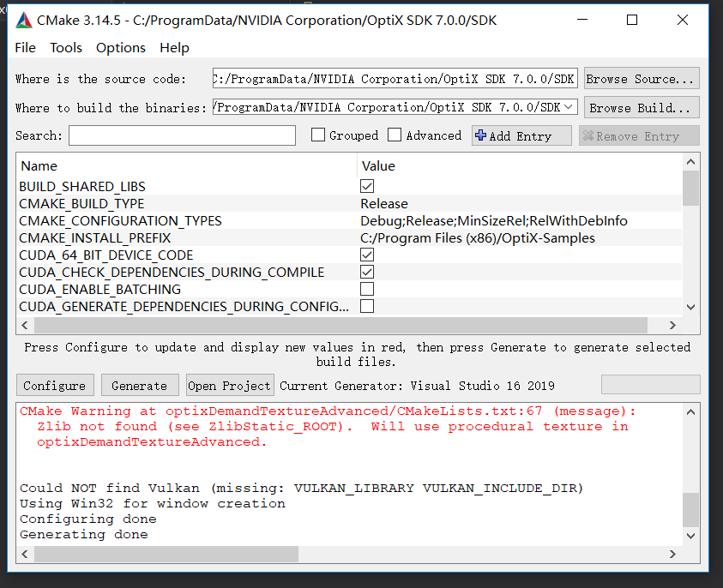Click 'Using Win32 for window creation' line
The width and height of the screenshot is (723, 588).
click(153, 504)
